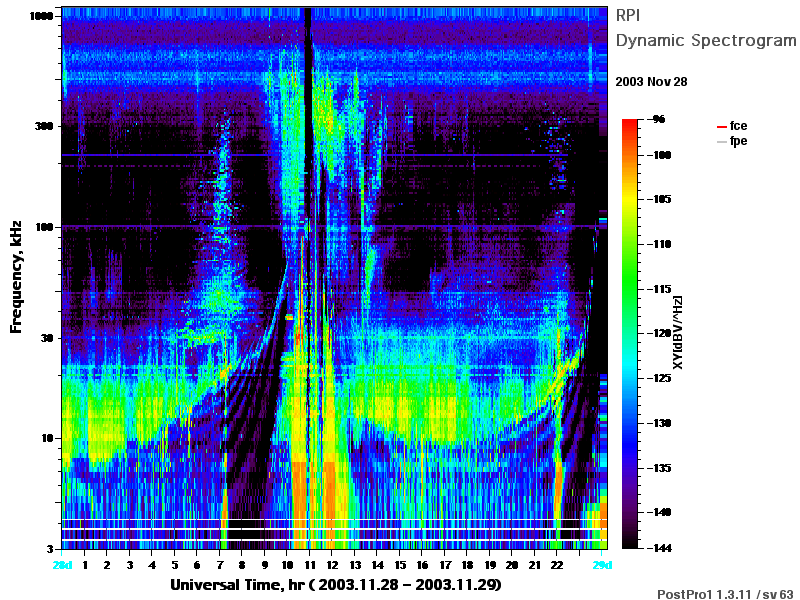Click hour 7 on the time axis
Viewport: 800px width, 600px height.
pos(219,565)
